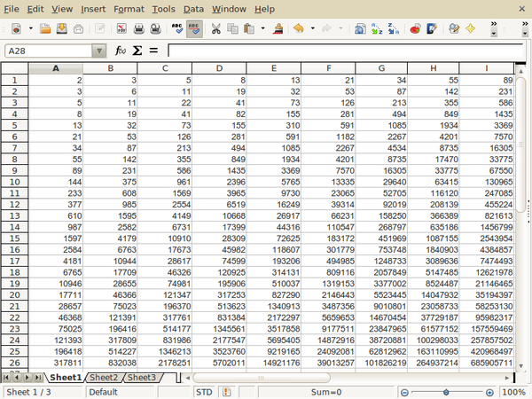Switch to the Sheet3 tab
The height and width of the screenshot is (399, 532).
pyautogui.click(x=142, y=378)
